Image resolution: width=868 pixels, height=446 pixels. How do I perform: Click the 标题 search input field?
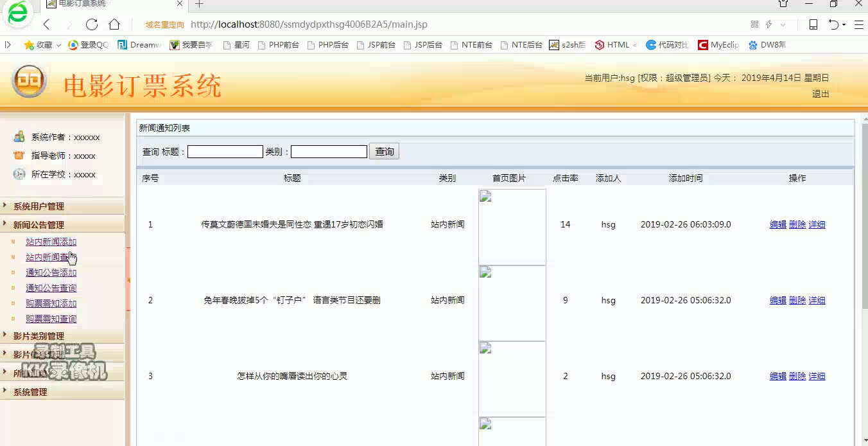click(x=225, y=152)
